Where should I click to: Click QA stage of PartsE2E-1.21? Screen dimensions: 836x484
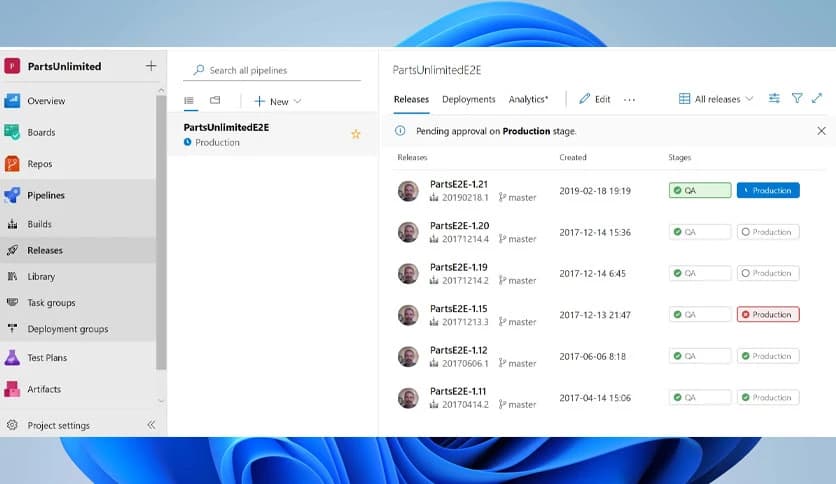[700, 190]
